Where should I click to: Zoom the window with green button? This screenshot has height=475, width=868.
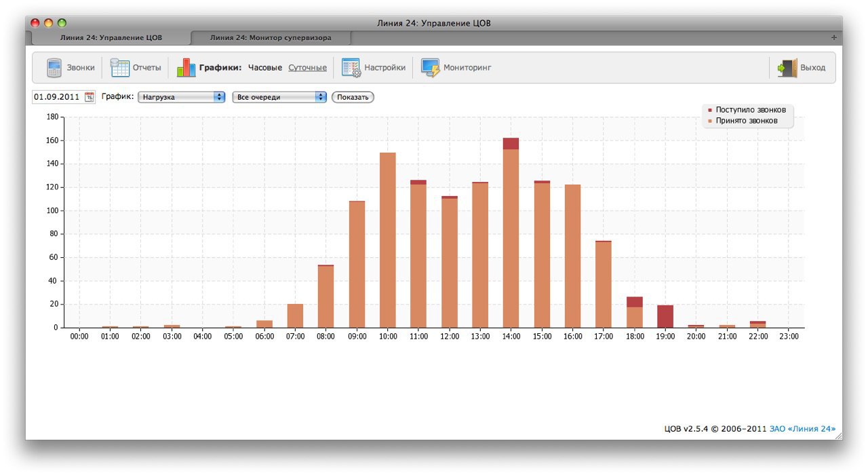62,22
